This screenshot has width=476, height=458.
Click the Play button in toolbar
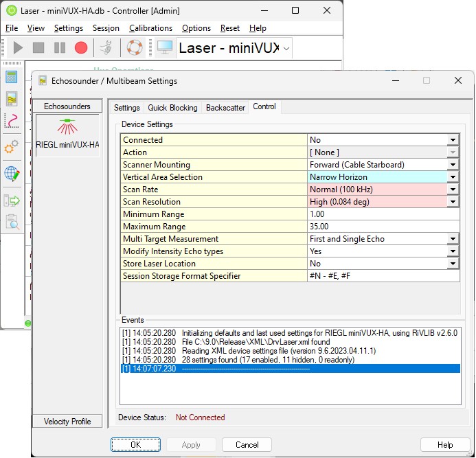[x=18, y=48]
